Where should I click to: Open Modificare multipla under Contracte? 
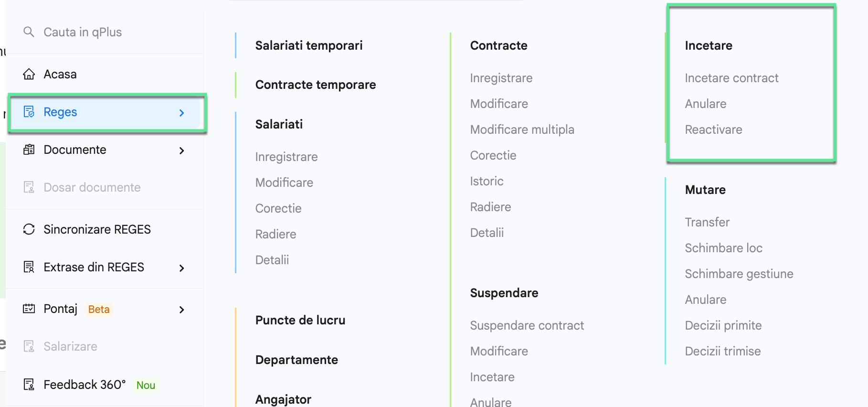tap(522, 129)
